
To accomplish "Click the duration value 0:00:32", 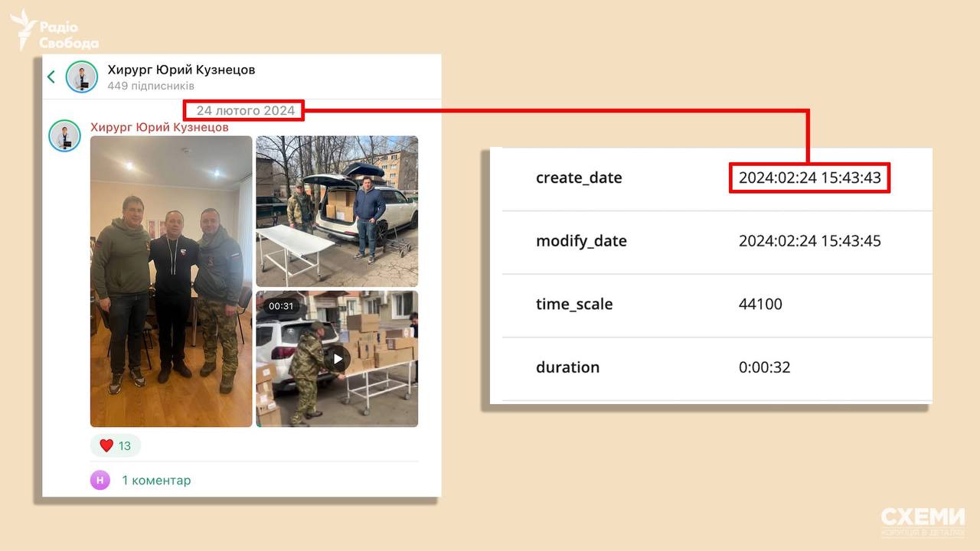I will (x=764, y=367).
